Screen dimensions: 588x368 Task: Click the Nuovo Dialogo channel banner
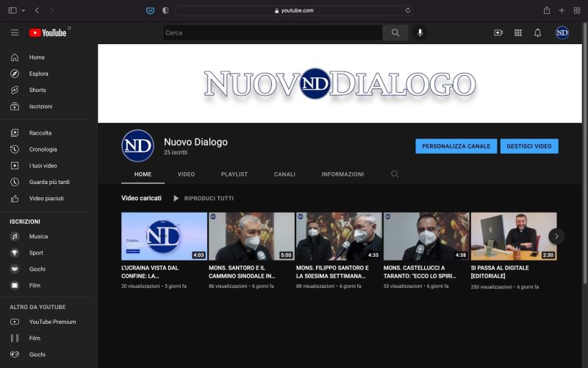point(340,83)
